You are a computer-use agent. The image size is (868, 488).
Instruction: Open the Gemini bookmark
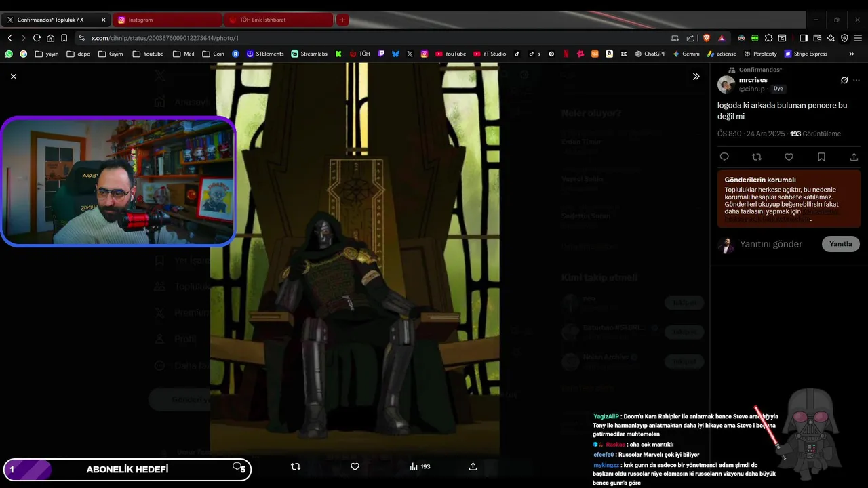coord(686,54)
